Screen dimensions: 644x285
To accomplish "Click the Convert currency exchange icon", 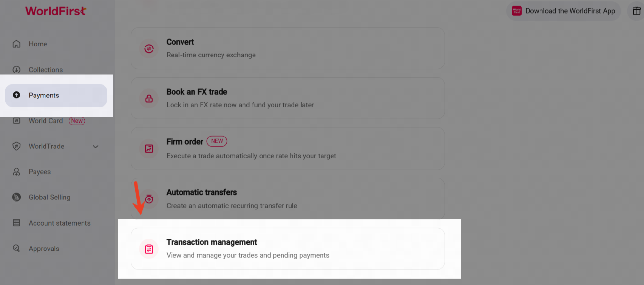I will (149, 49).
